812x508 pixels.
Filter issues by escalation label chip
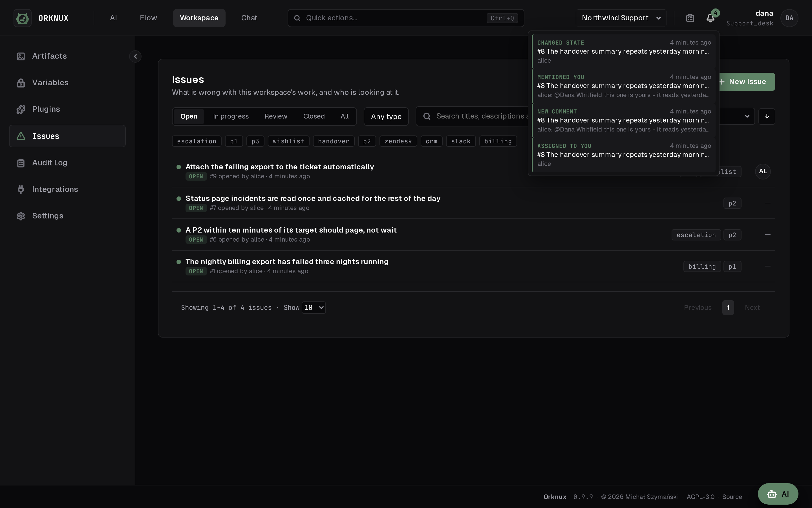(x=197, y=141)
